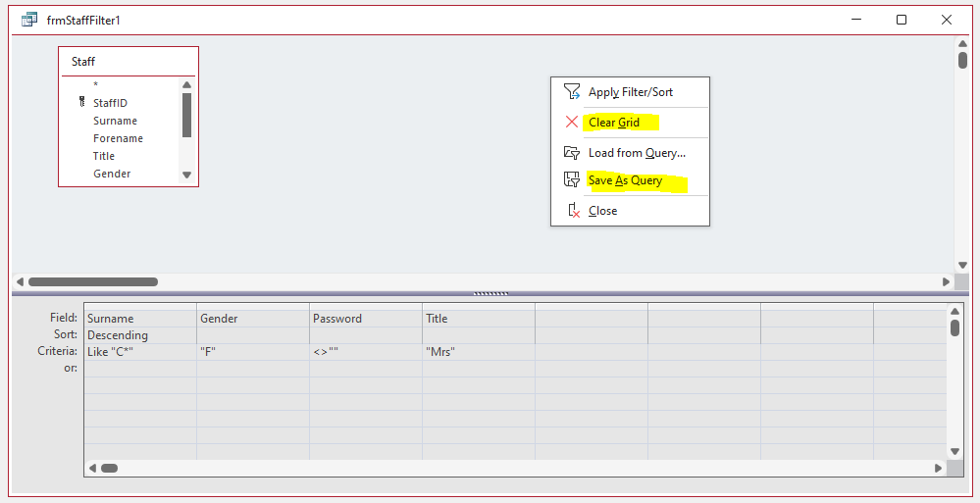Click the Staff table title header
Image resolution: width=980 pixels, height=503 pixels.
point(129,61)
